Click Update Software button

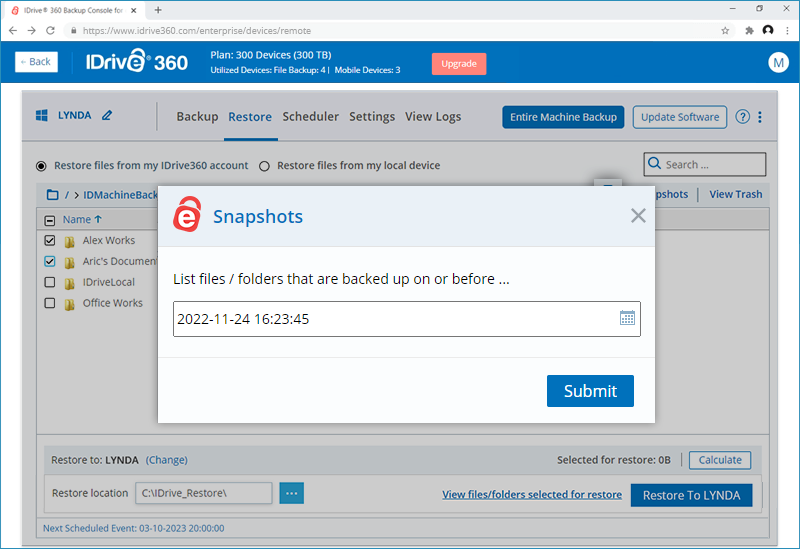coord(680,117)
